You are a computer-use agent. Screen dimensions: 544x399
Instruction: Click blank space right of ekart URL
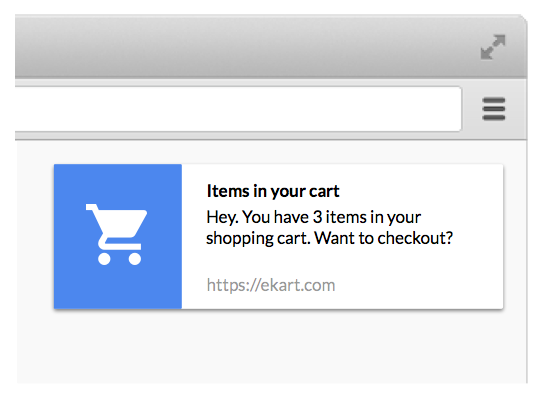418,285
